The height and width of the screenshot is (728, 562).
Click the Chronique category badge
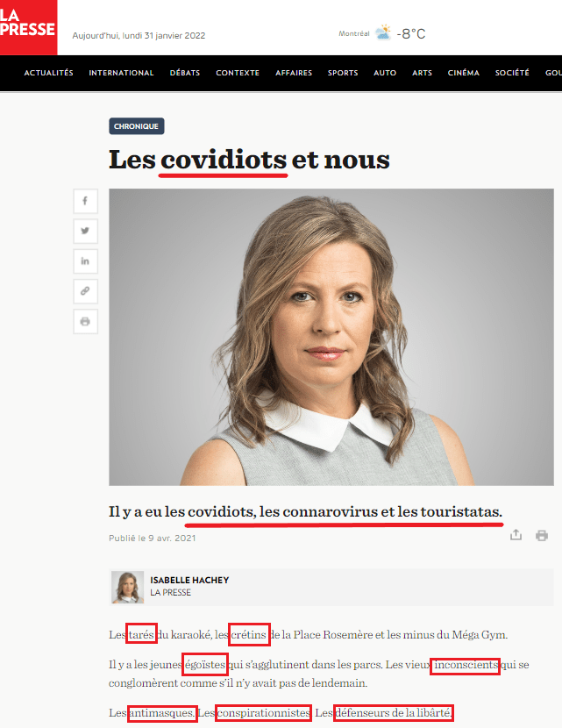[x=137, y=126]
